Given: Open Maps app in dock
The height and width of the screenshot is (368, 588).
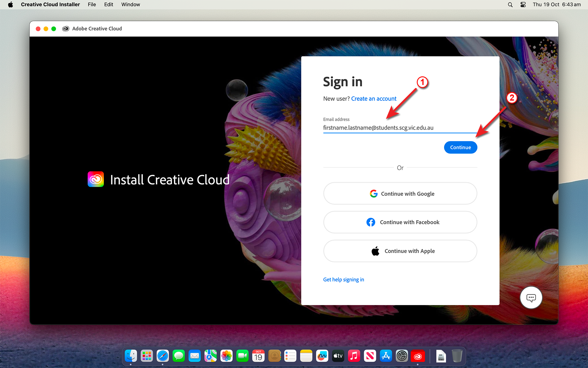Looking at the screenshot, I should tap(210, 356).
